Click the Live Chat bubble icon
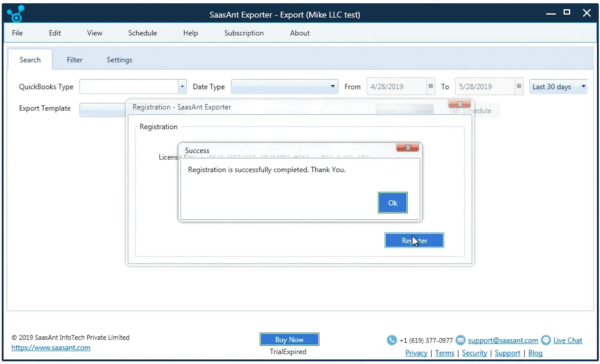 click(x=546, y=340)
